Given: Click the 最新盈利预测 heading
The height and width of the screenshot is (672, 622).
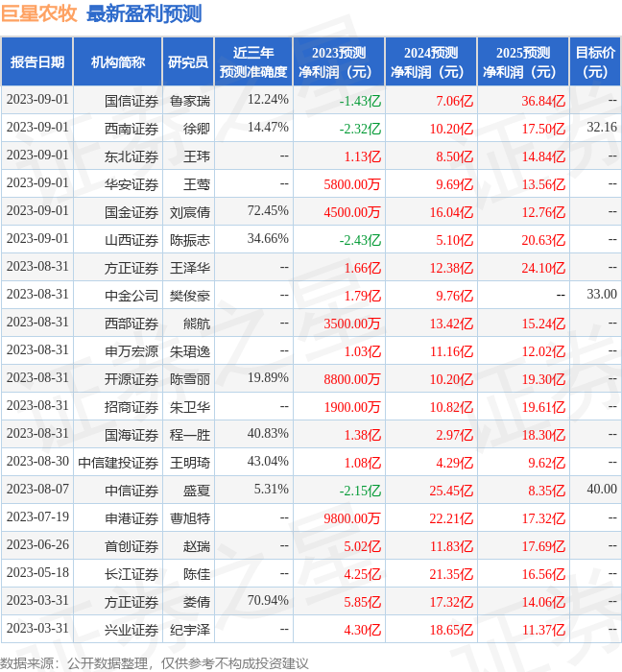Looking at the screenshot, I should [x=144, y=13].
